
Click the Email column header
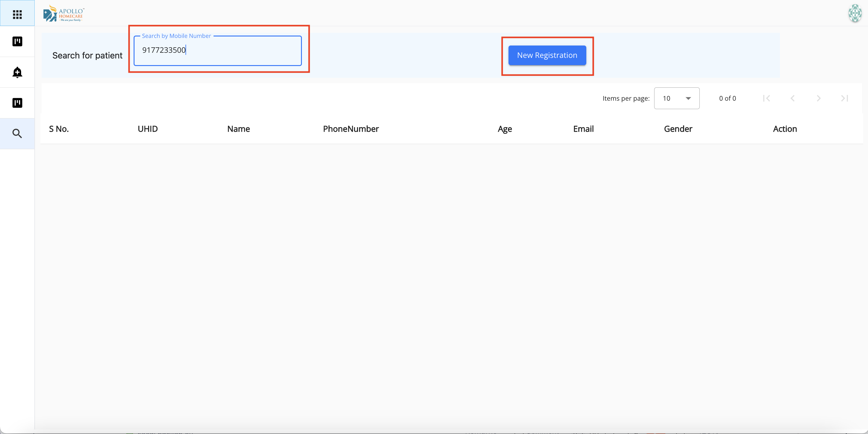click(583, 129)
